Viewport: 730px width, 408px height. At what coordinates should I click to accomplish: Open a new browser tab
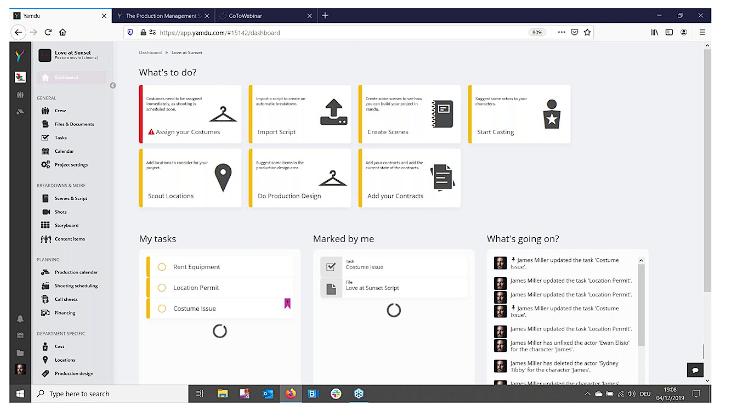pos(325,15)
